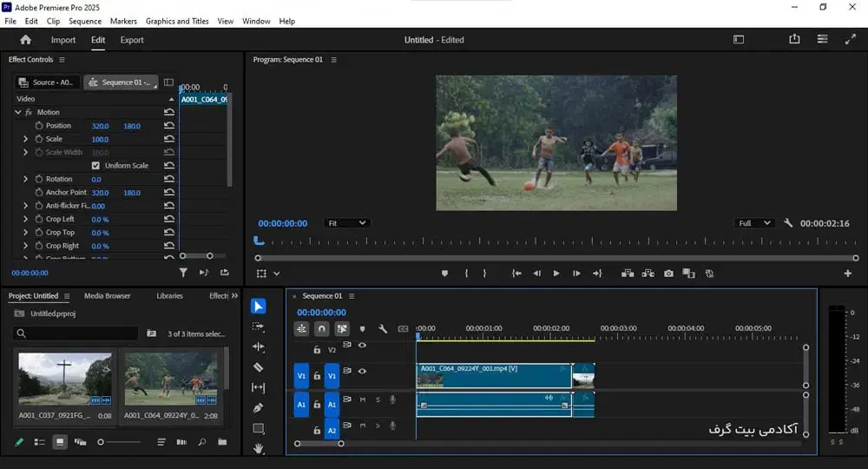This screenshot has height=469, width=868.
Task: Expand the Rotation property
Action: 26,179
